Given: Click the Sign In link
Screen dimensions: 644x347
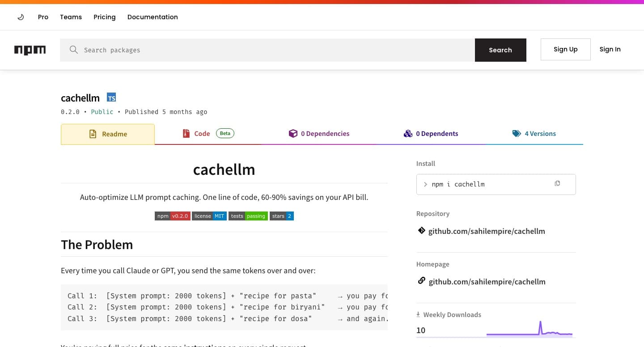Looking at the screenshot, I should click(x=610, y=49).
